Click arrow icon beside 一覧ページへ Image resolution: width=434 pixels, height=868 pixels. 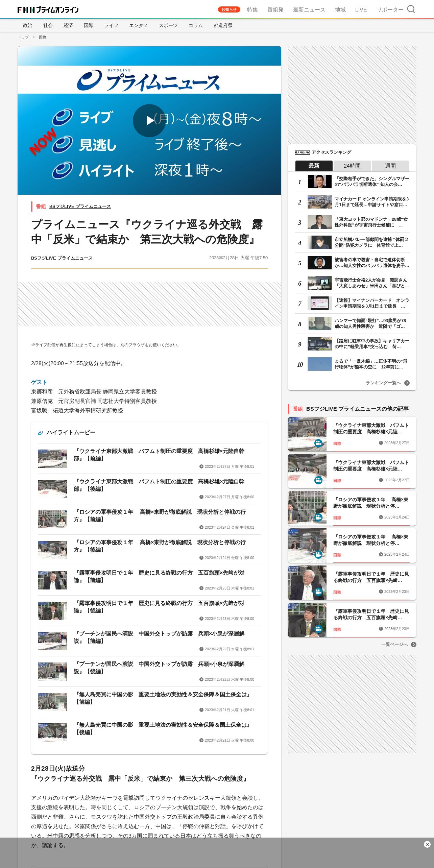click(x=414, y=645)
